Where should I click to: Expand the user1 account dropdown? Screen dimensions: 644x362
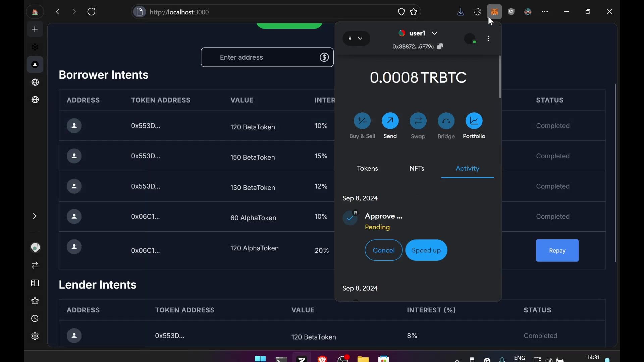coord(434,34)
